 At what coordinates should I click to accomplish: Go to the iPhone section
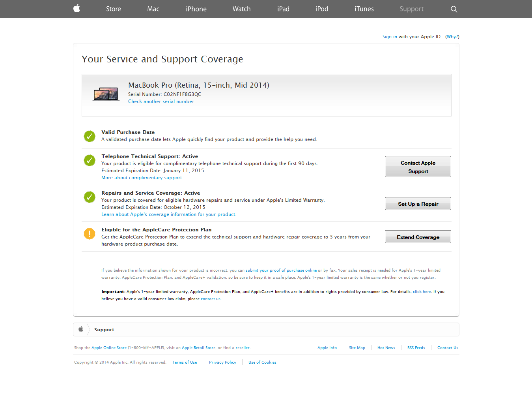click(x=196, y=9)
